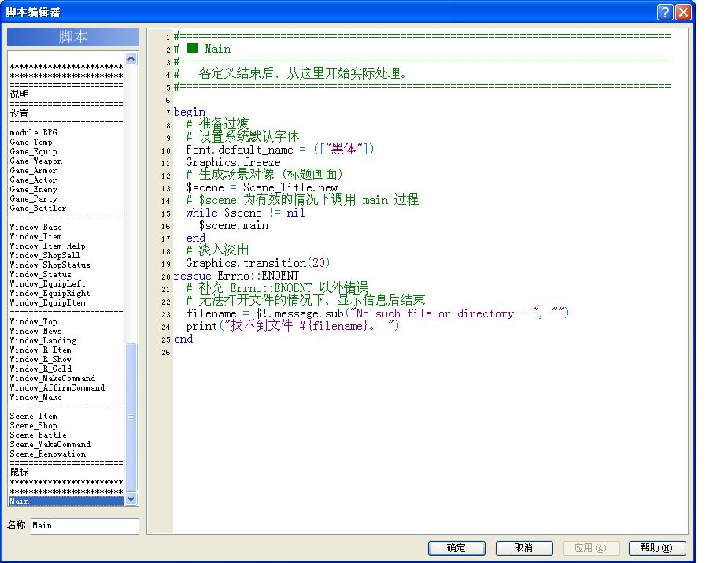This screenshot has height=563, width=728.
Task: Select the Window_MakeCommand script
Action: pos(66,379)
